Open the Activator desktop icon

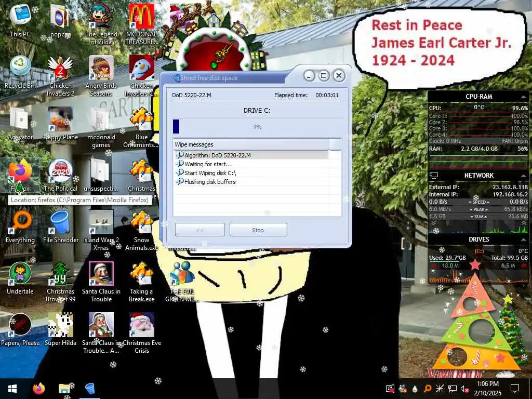point(20,124)
